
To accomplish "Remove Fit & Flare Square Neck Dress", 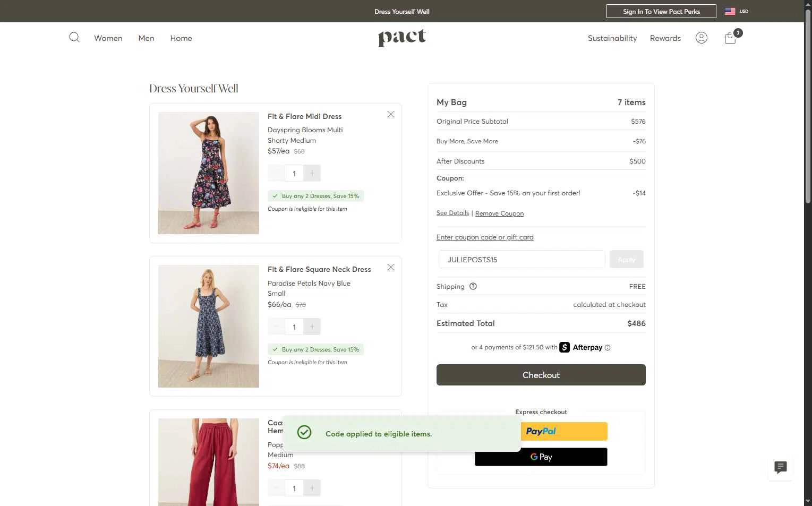I will [x=391, y=268].
